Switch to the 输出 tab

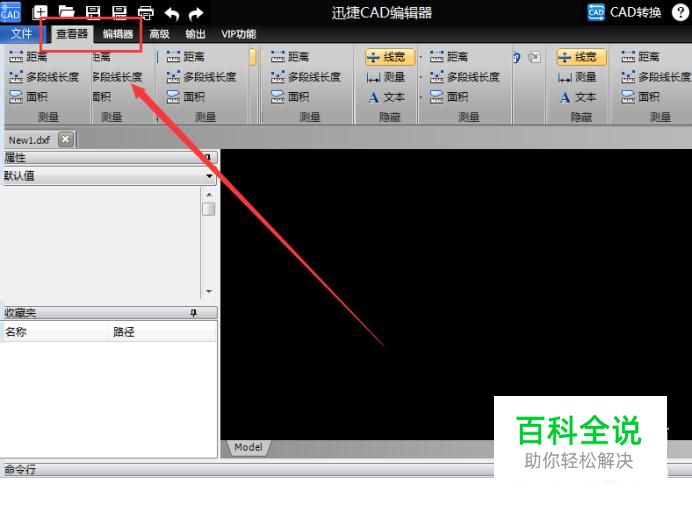point(195,34)
